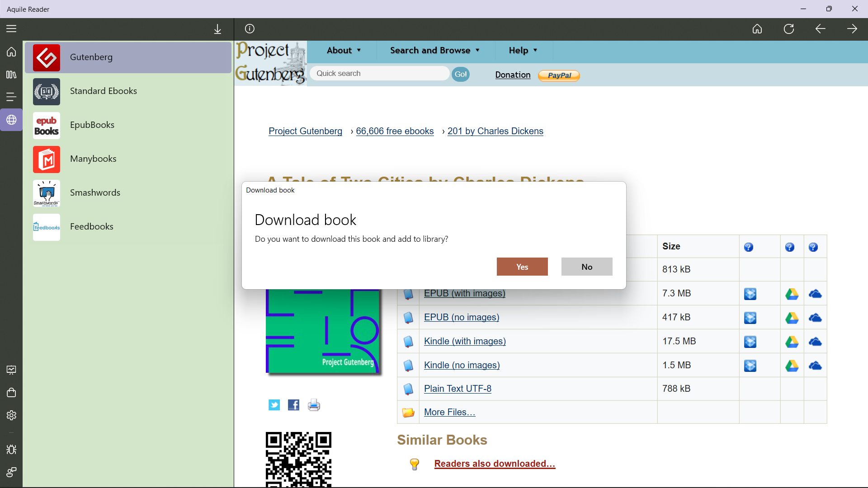This screenshot has width=868, height=488.
Task: Open the hamburger navigation menu
Action: [x=11, y=29]
